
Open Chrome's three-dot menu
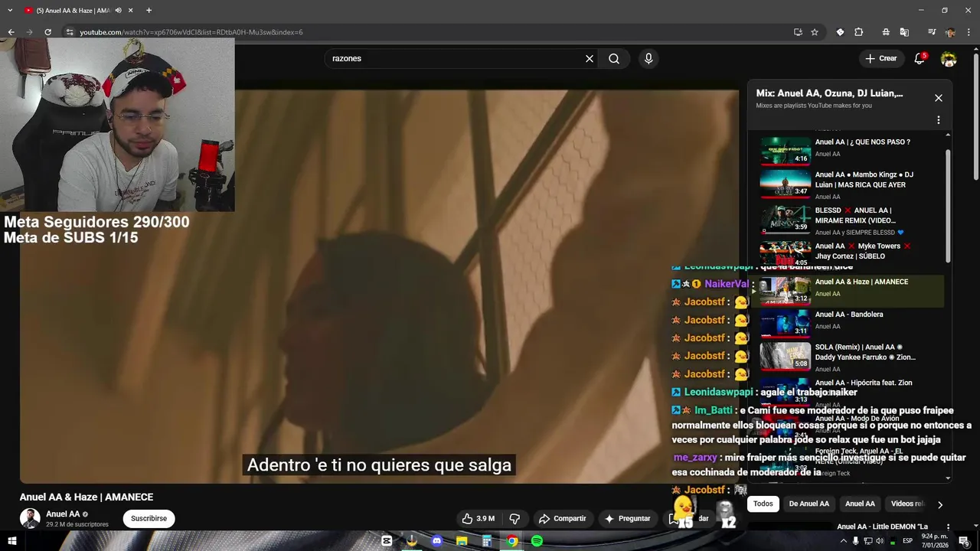(969, 32)
